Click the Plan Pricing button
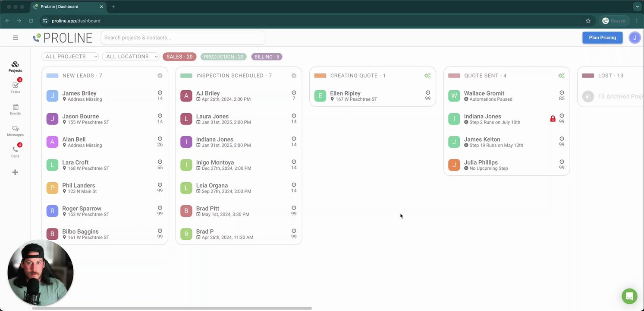 [602, 38]
